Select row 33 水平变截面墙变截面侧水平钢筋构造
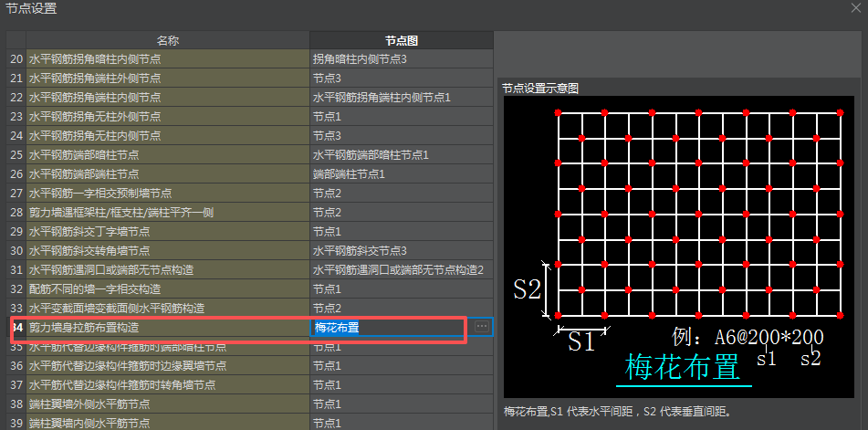Screen dimensions: 868x430 168,309
